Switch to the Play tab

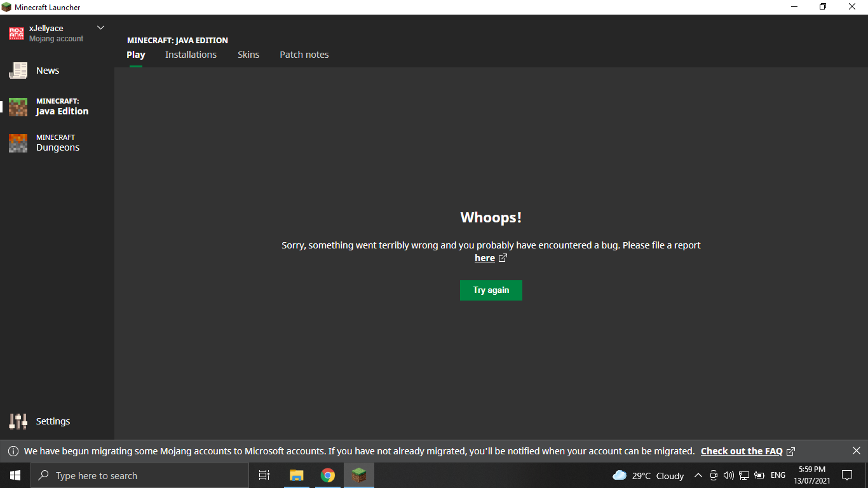(x=136, y=55)
